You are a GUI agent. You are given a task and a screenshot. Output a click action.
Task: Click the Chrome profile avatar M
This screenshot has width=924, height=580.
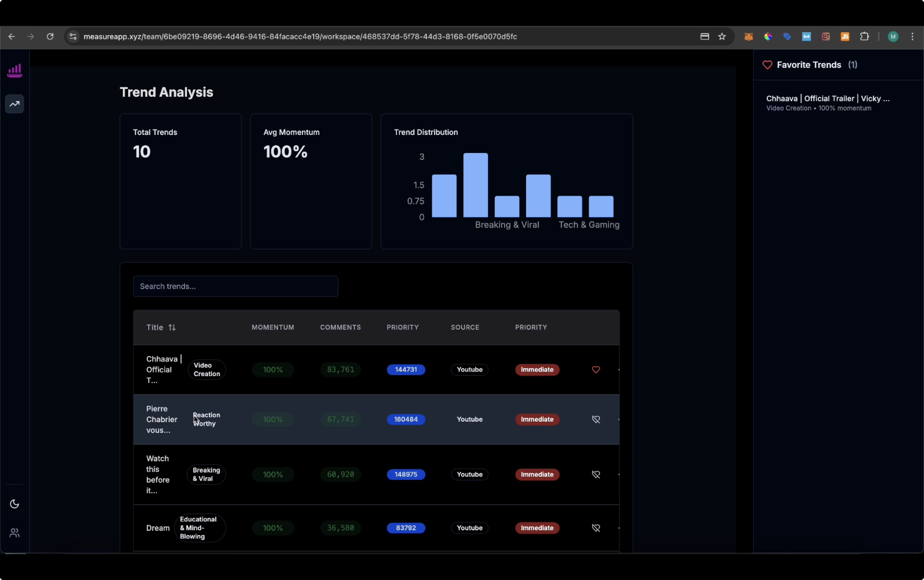(x=893, y=36)
